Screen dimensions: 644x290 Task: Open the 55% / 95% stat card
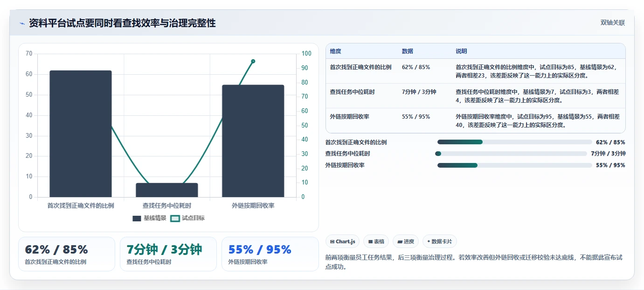pos(270,254)
